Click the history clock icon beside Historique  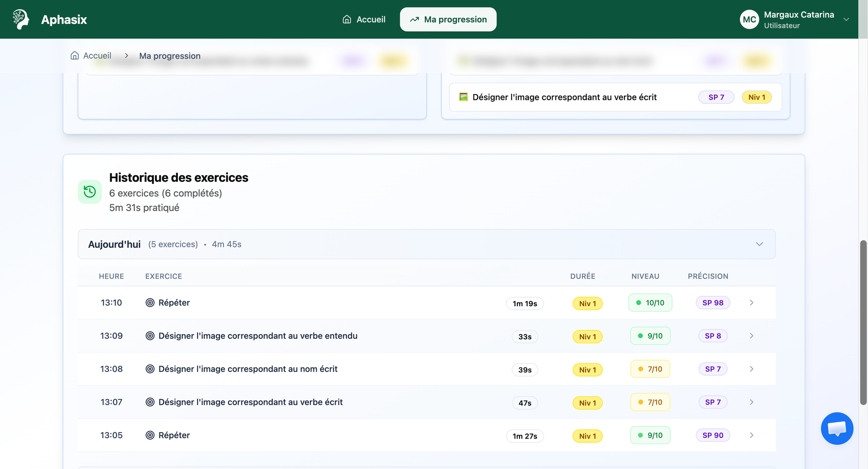click(x=90, y=192)
